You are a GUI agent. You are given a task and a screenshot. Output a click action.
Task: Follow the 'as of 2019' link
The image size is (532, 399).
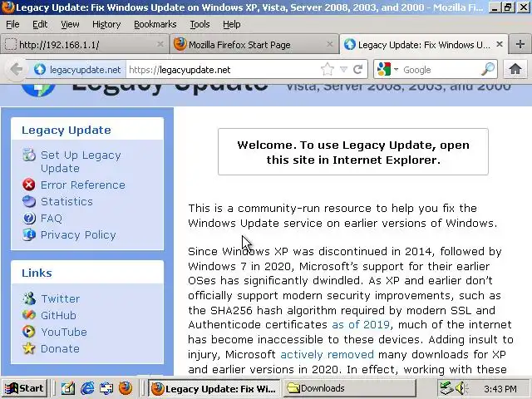[361, 325]
